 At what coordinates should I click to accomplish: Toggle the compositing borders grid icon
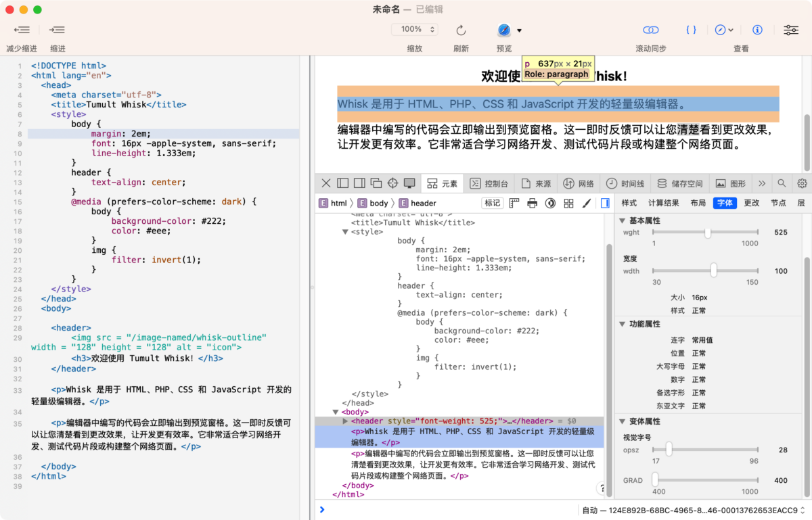pos(569,203)
